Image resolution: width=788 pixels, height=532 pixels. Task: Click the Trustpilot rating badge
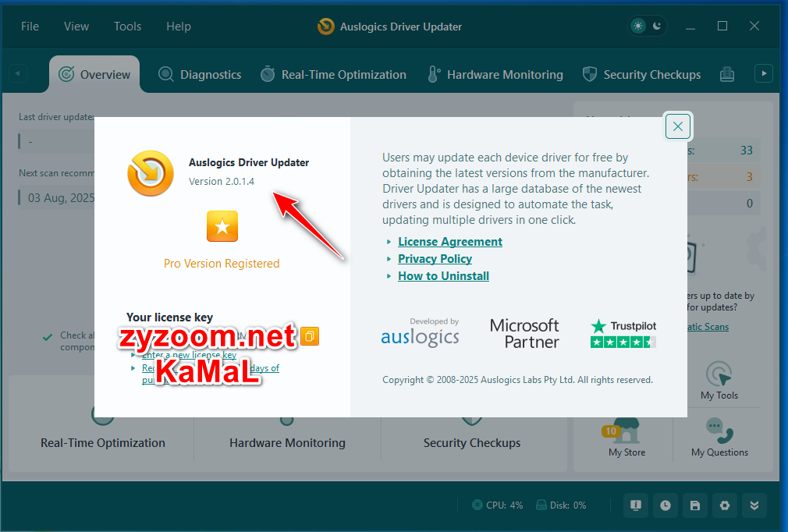point(623,334)
